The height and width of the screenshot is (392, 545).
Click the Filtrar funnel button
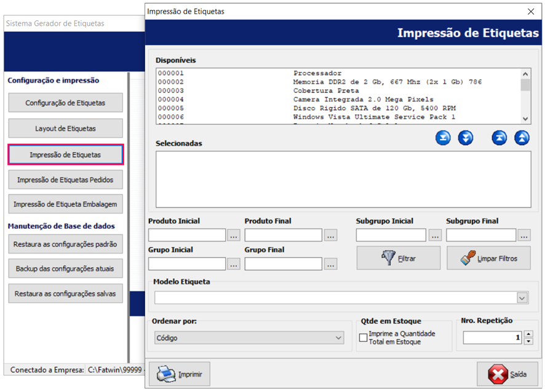coord(398,258)
